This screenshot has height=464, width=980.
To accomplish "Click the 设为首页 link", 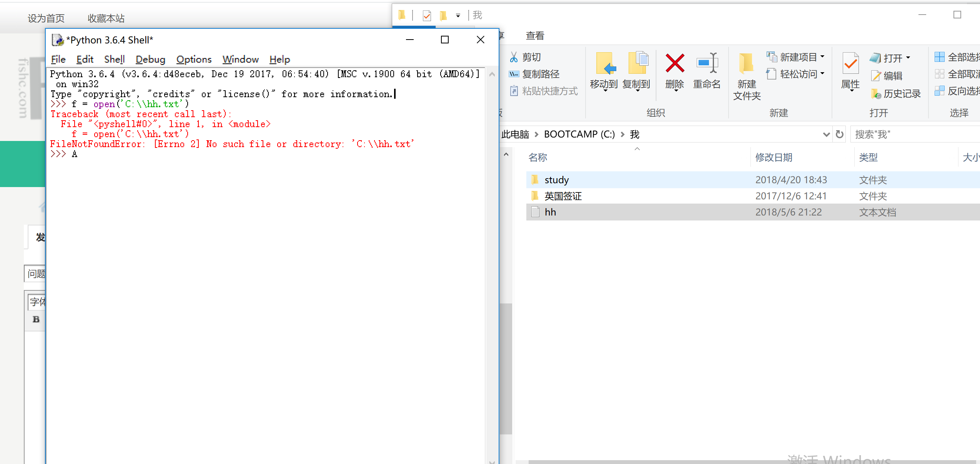I will pyautogui.click(x=45, y=18).
